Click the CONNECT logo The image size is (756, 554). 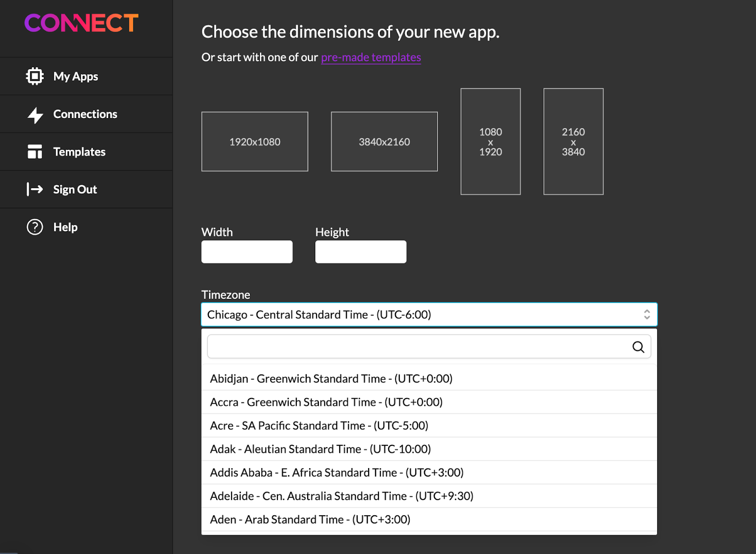(x=81, y=23)
